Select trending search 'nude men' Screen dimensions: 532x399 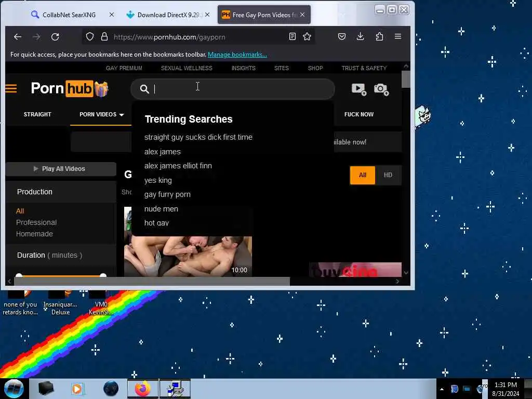point(161,209)
